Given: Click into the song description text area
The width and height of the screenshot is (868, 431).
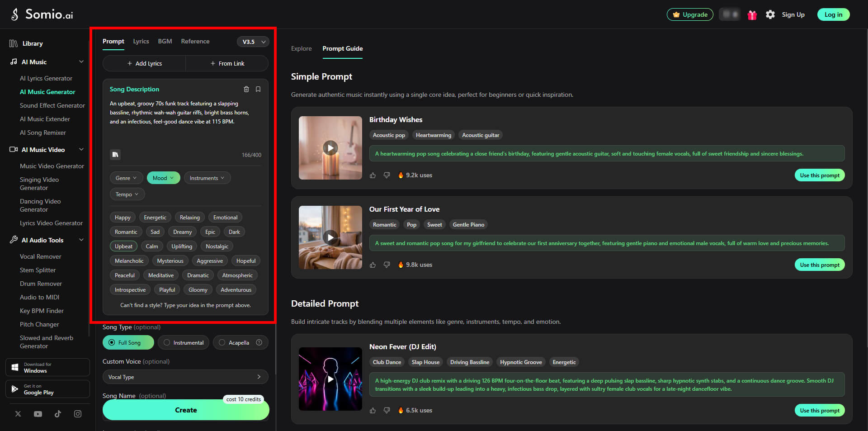Looking at the screenshot, I should pyautogui.click(x=185, y=122).
